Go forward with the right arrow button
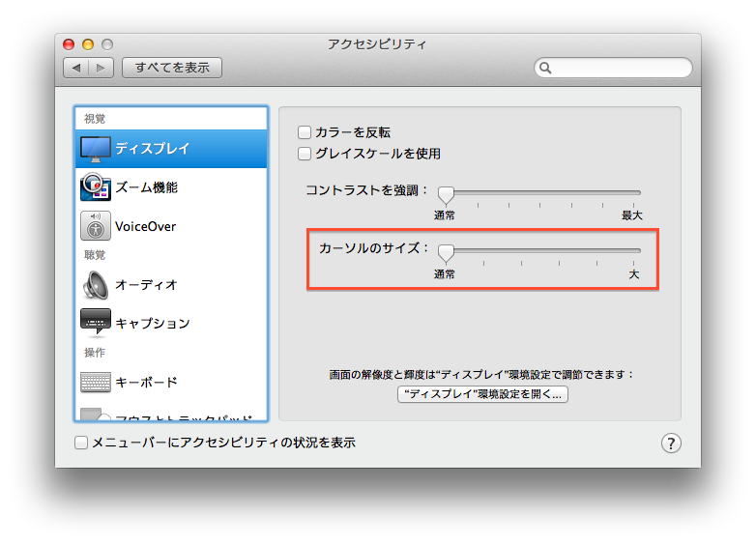Viewport: 756px width, 544px height. [101, 68]
